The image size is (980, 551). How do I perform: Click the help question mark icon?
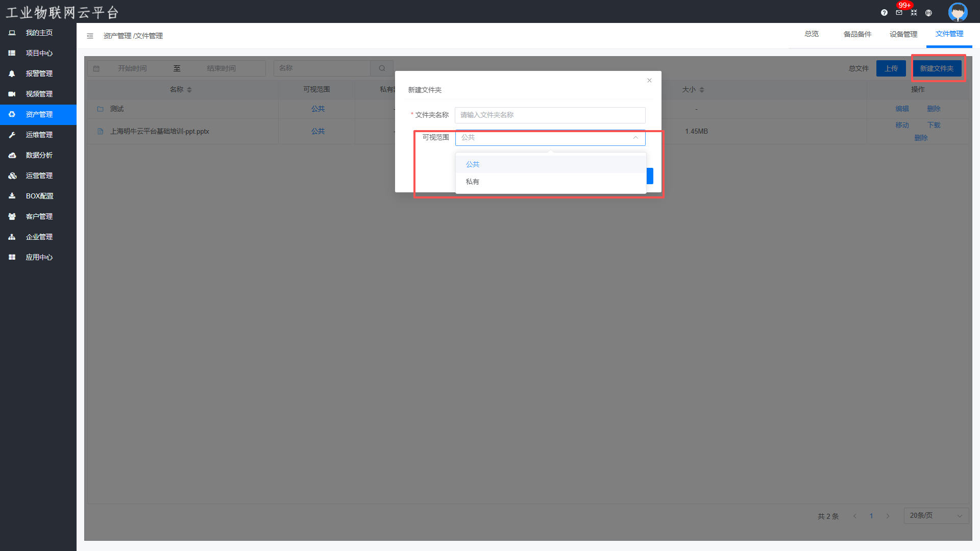tap(884, 13)
